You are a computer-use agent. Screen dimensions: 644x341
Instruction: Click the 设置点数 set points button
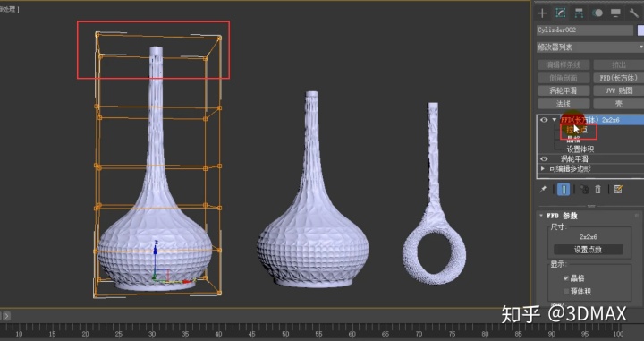coord(589,250)
